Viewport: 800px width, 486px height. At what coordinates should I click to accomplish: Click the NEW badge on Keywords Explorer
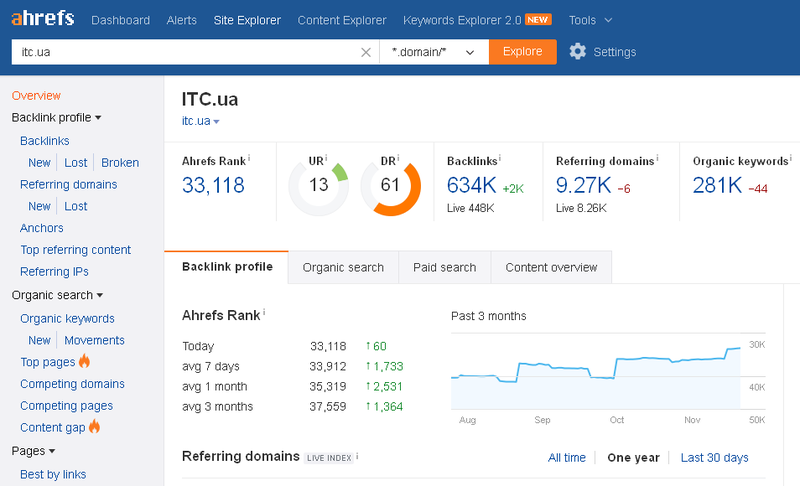(538, 20)
